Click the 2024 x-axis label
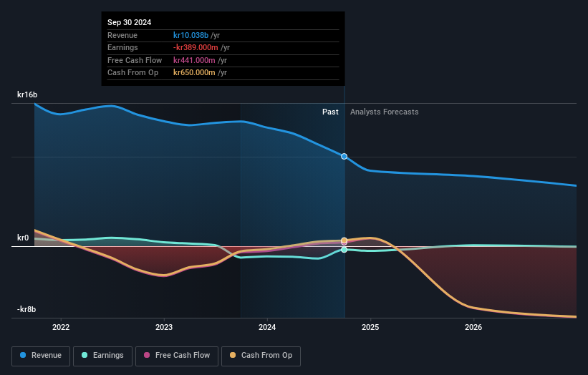Screen dimensions: 588x375 pos(267,327)
